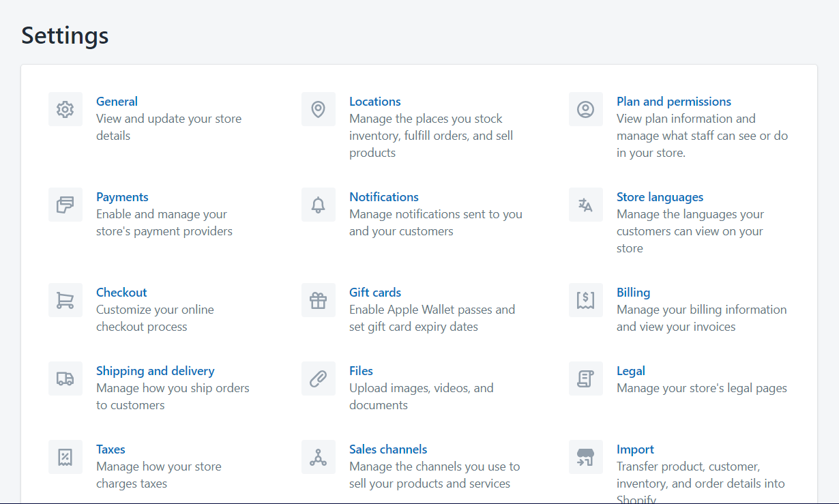Click the Locations map pin icon

click(319, 109)
